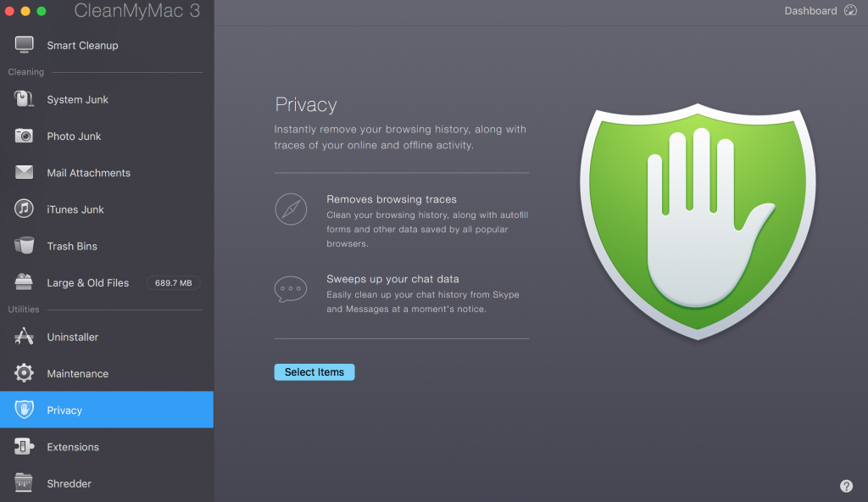Image resolution: width=868 pixels, height=502 pixels.
Task: Click the chat bubble icon
Action: click(291, 288)
